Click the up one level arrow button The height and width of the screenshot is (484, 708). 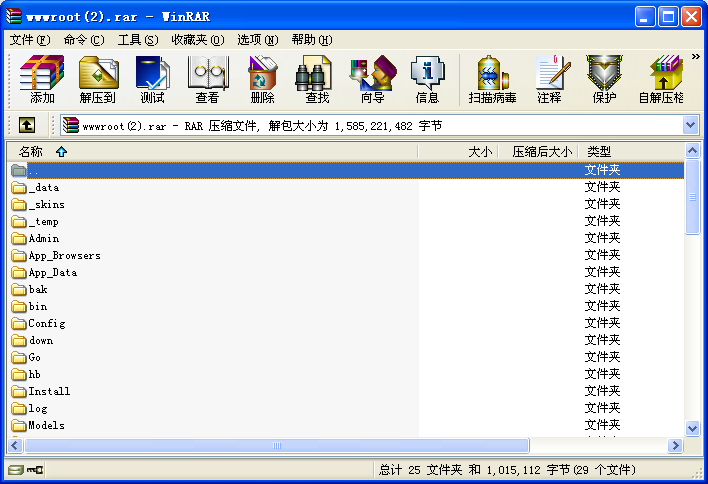point(27,125)
